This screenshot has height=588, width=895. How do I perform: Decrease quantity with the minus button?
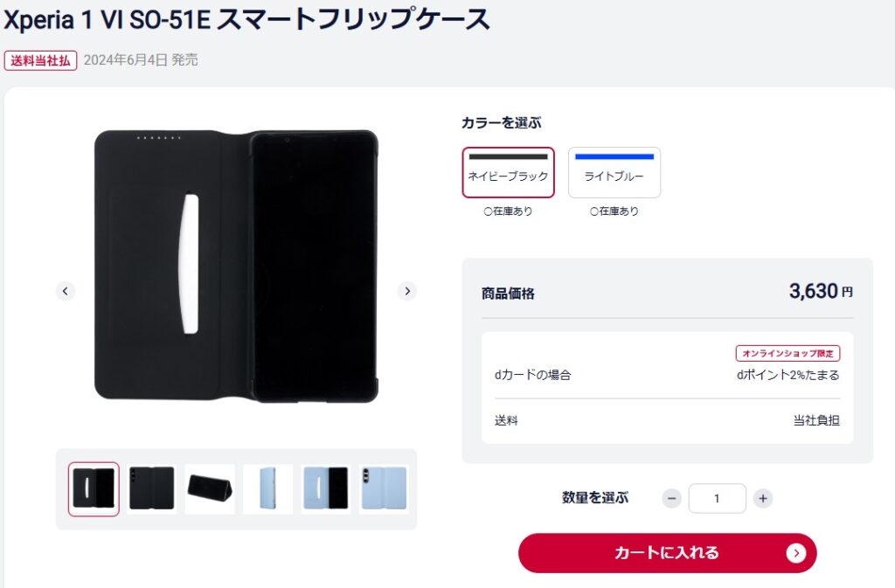pyautogui.click(x=671, y=498)
